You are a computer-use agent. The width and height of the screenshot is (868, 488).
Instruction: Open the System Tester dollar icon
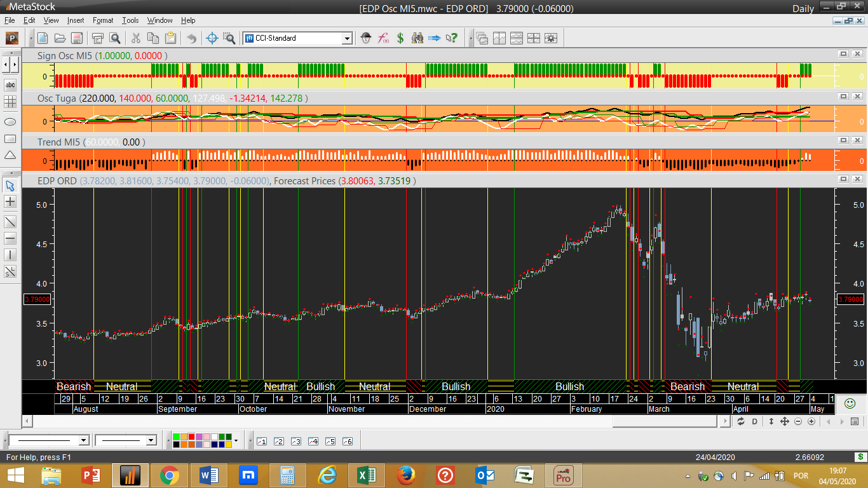point(400,38)
